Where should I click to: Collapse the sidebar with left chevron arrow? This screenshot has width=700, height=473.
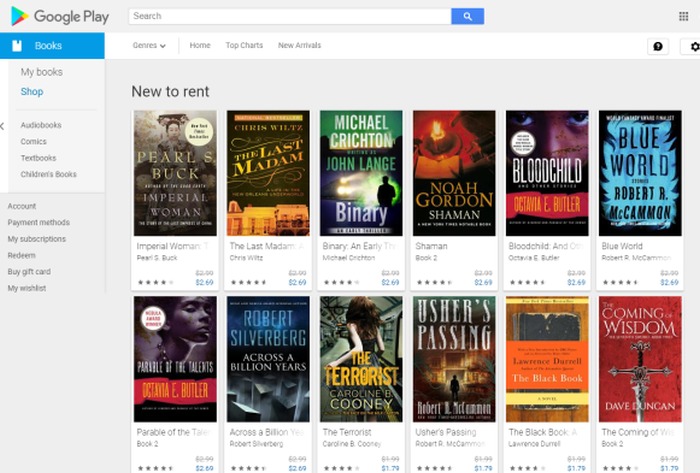(2, 126)
